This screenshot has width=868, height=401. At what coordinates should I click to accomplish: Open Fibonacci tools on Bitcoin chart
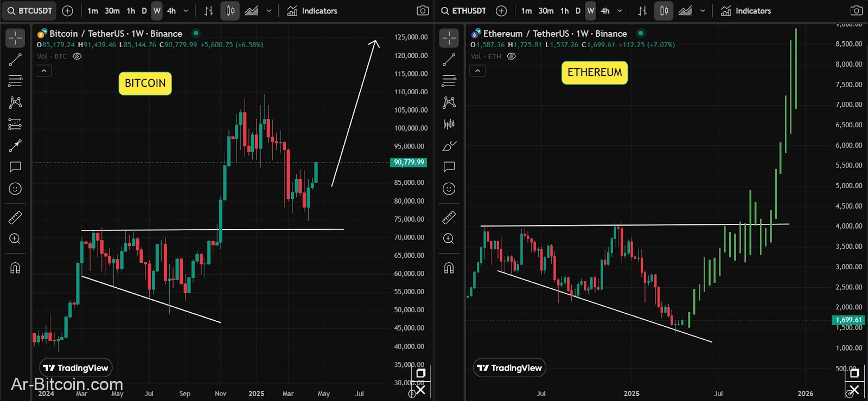coord(15,81)
